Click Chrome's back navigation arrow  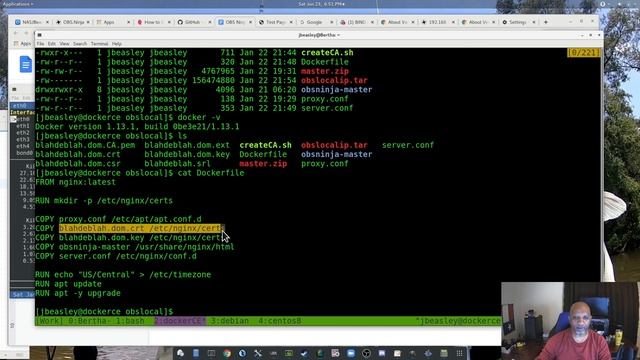(16, 33)
